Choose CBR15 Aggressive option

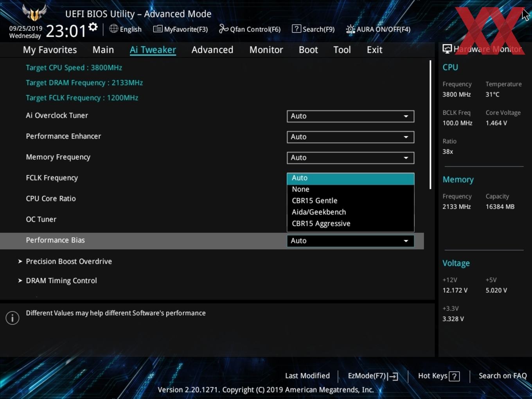[x=350, y=223]
